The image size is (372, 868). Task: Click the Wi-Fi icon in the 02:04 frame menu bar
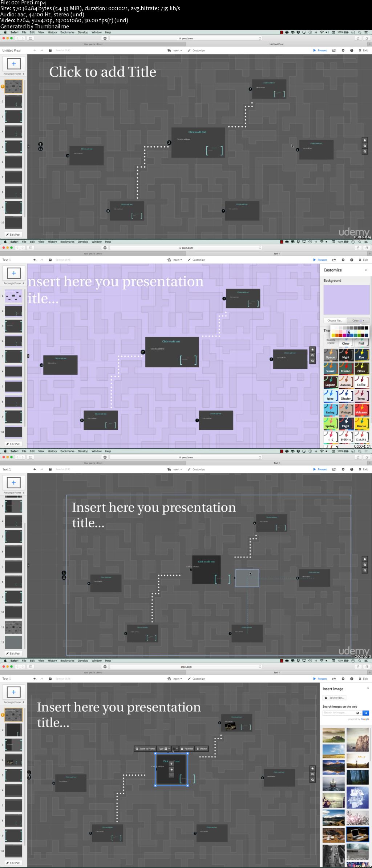click(x=322, y=32)
